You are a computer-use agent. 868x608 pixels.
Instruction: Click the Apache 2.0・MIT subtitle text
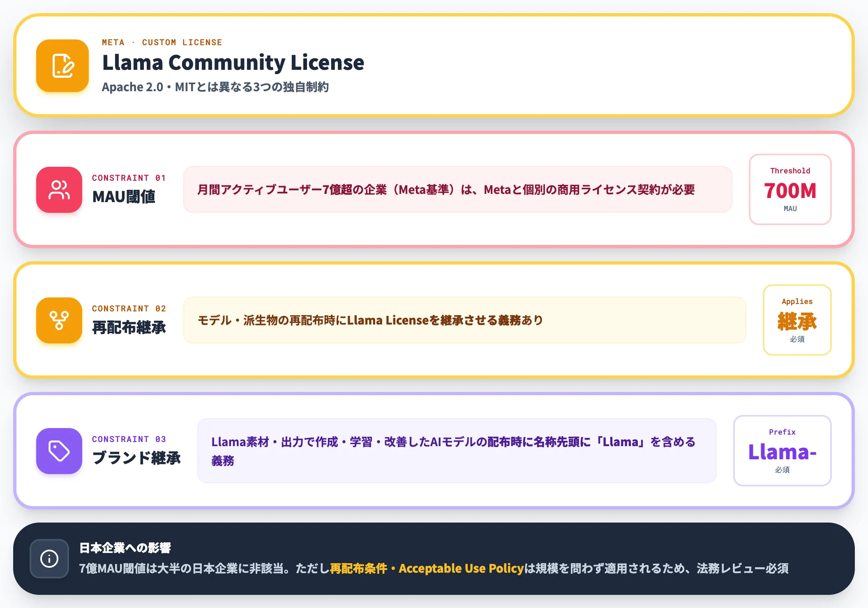pos(215,87)
